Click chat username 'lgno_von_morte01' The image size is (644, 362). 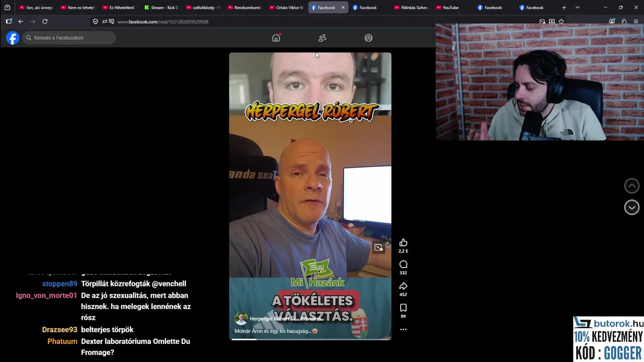point(46,296)
